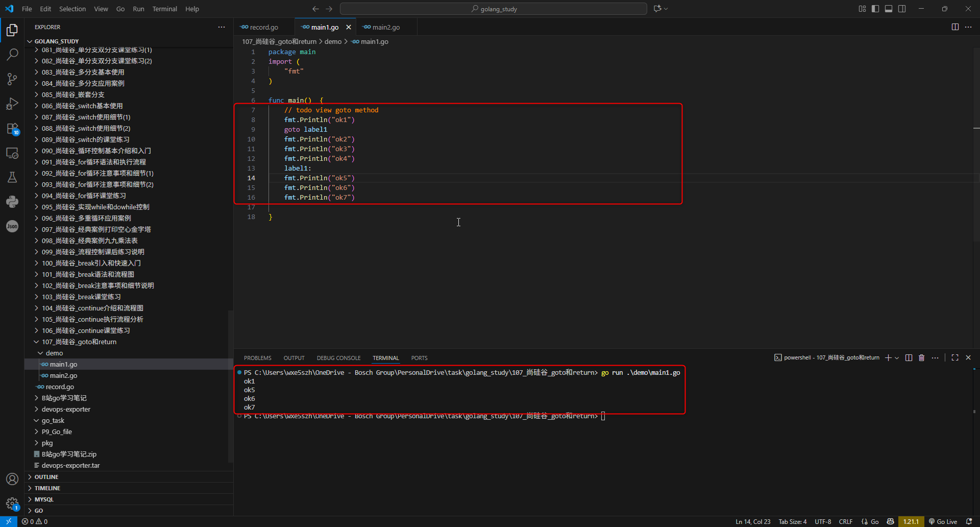Image resolution: width=980 pixels, height=527 pixels.
Task: Change the CRLF line ending
Action: [846, 521]
